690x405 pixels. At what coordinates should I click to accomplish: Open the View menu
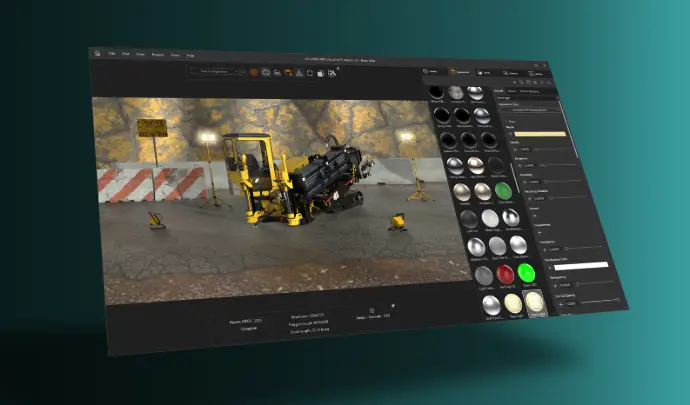[140, 54]
